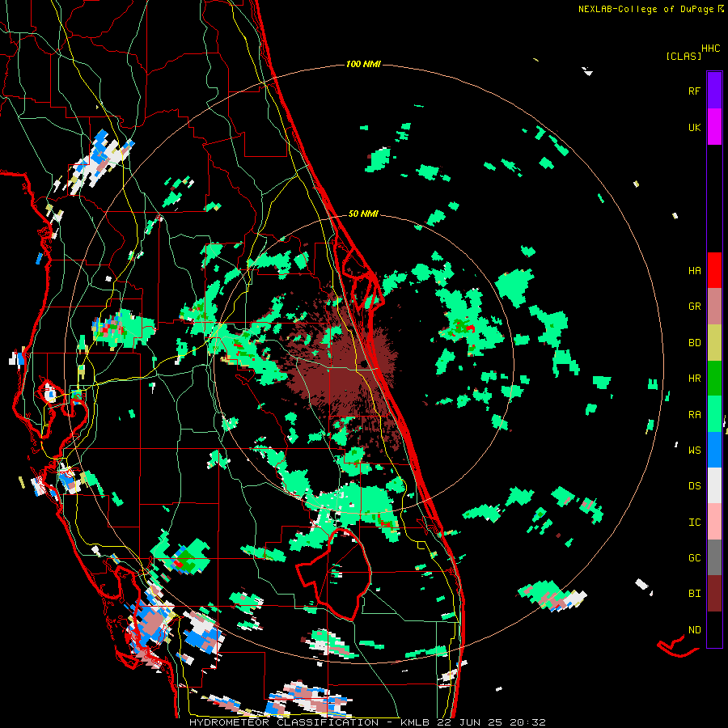The width and height of the screenshot is (728, 728).
Task: Click the HR legend label
Action: tap(694, 379)
